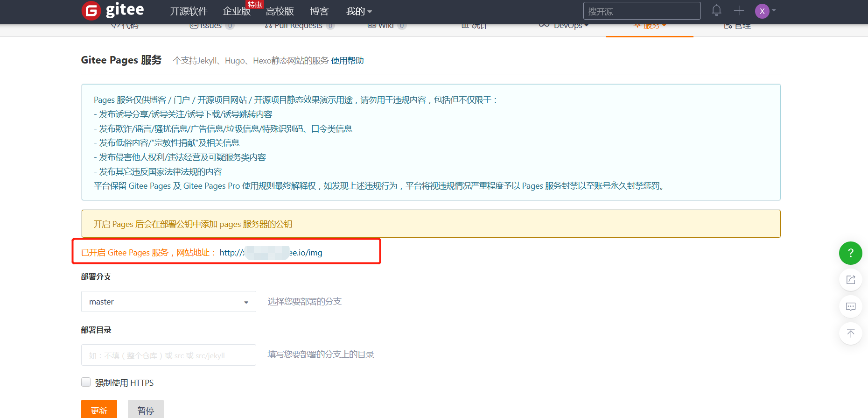Switch to the Pull Requests tab

coord(299,26)
